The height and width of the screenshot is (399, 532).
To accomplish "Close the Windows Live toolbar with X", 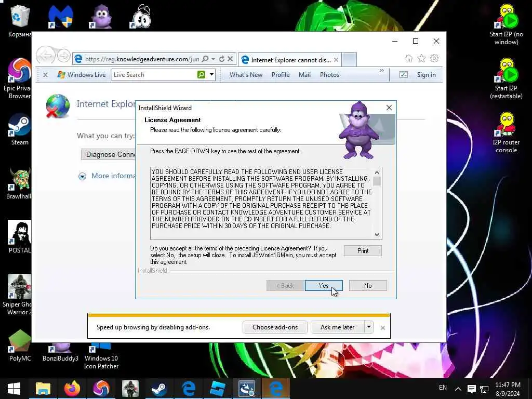I will tap(46, 75).
